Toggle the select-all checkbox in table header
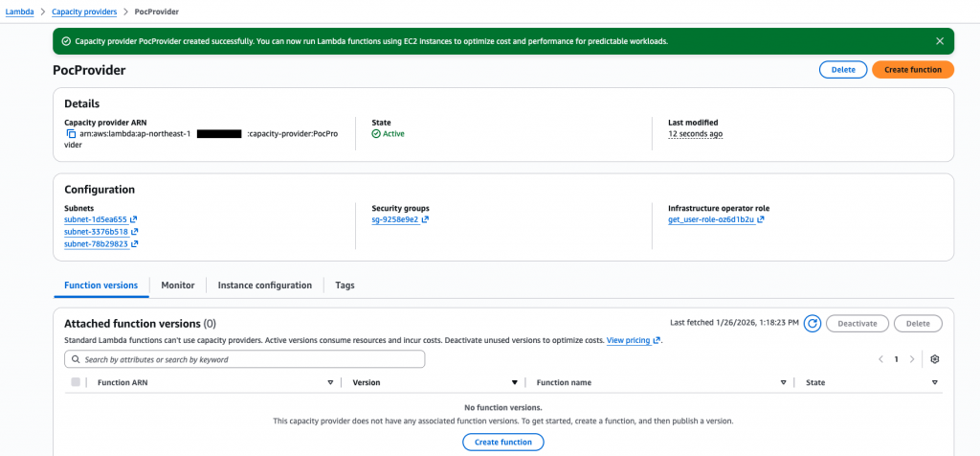The width and height of the screenshot is (980, 456). [x=76, y=382]
